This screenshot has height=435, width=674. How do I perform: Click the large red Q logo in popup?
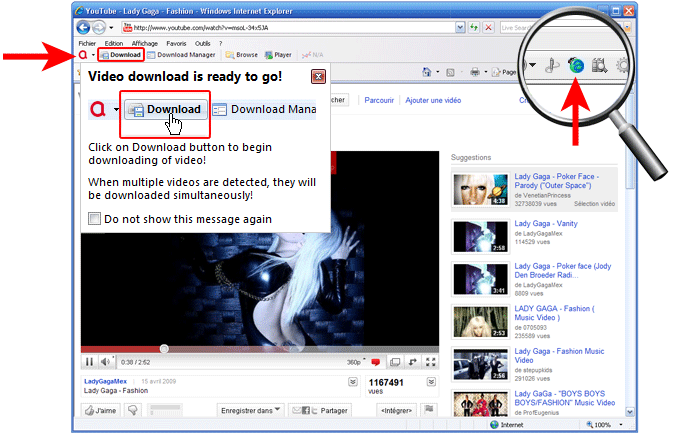point(98,110)
